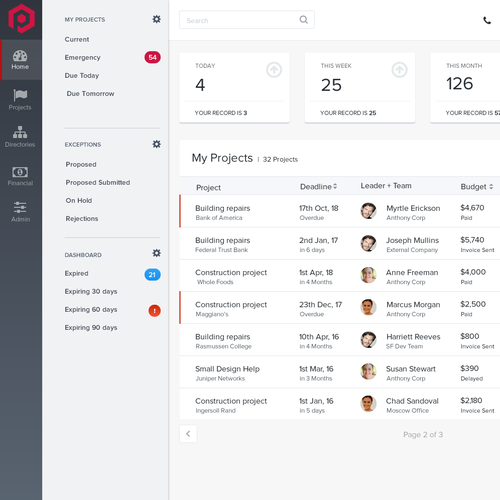Image resolution: width=500 pixels, height=500 pixels.
Task: Open On Hold exceptions
Action: pos(79,200)
